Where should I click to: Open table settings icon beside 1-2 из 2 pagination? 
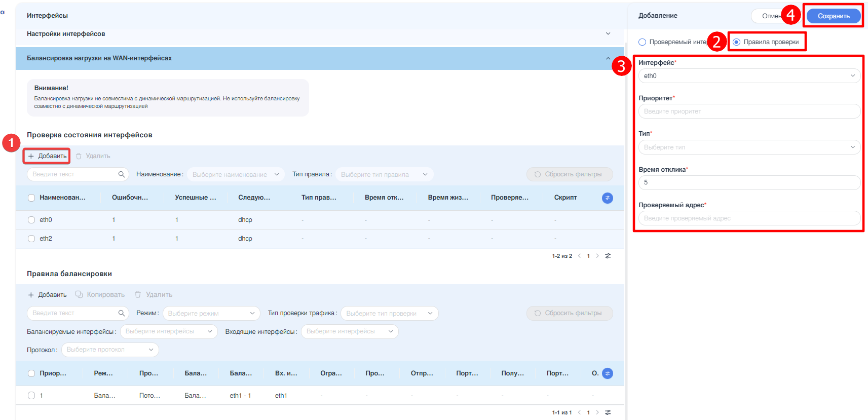(x=608, y=256)
